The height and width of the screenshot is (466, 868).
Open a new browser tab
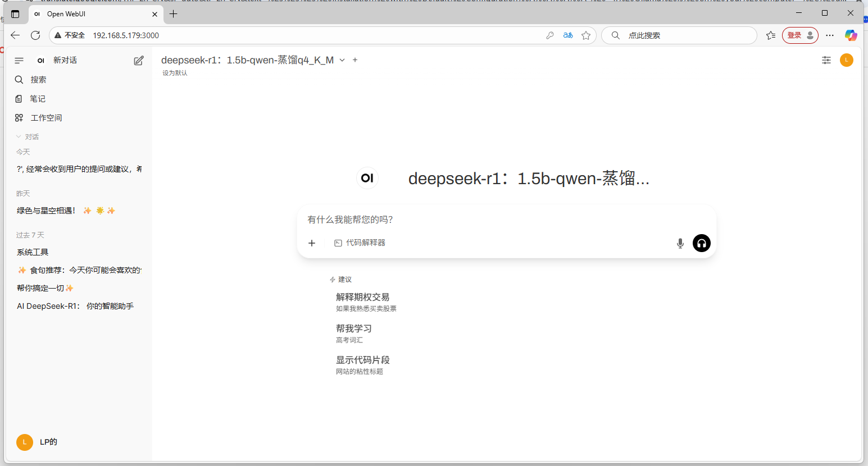click(174, 13)
